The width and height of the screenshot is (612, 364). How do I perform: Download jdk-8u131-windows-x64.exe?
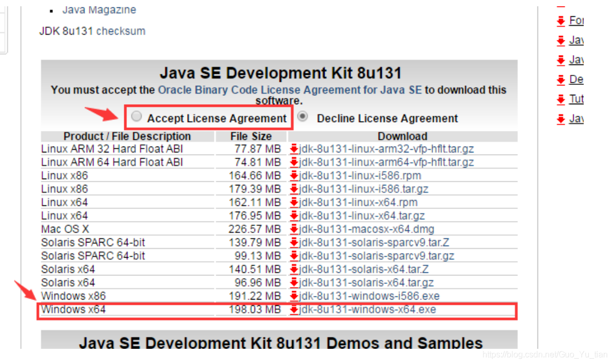(367, 310)
